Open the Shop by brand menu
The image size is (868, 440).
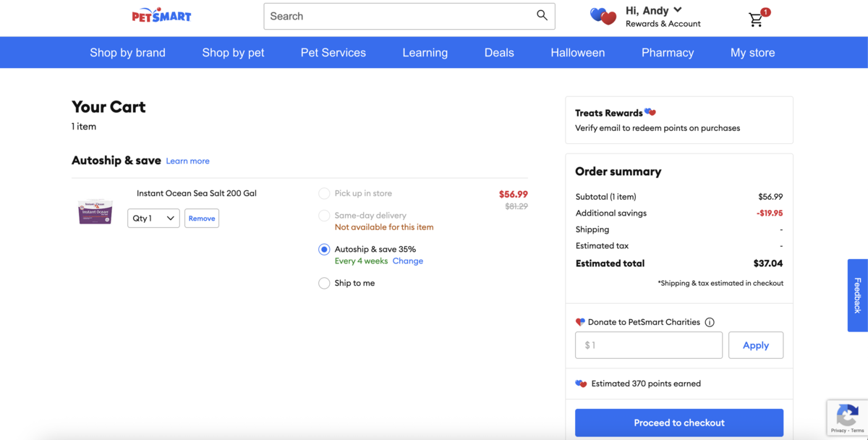(x=127, y=53)
